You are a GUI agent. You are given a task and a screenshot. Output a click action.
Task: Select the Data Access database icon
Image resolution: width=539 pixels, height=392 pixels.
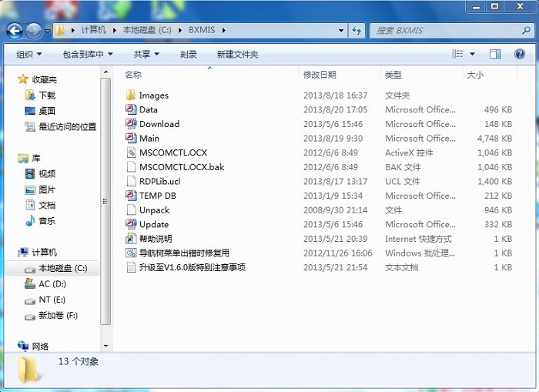131,109
